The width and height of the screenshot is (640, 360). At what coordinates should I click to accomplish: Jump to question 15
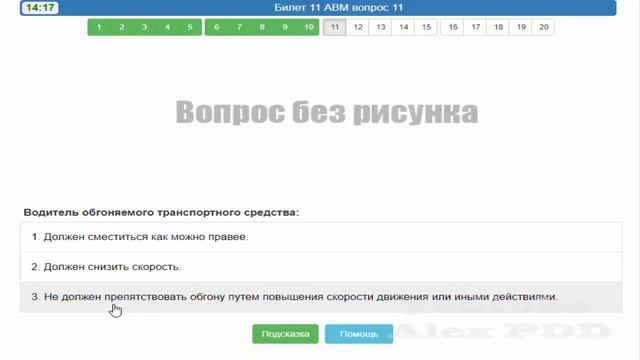426,27
